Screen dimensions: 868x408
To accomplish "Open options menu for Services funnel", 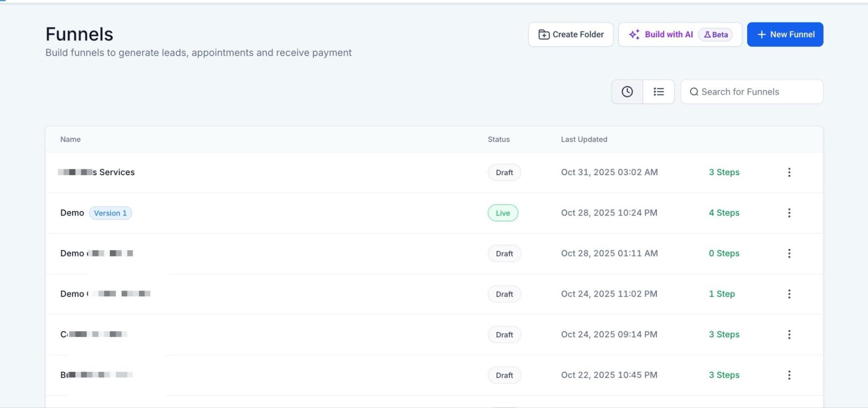I will tap(789, 172).
